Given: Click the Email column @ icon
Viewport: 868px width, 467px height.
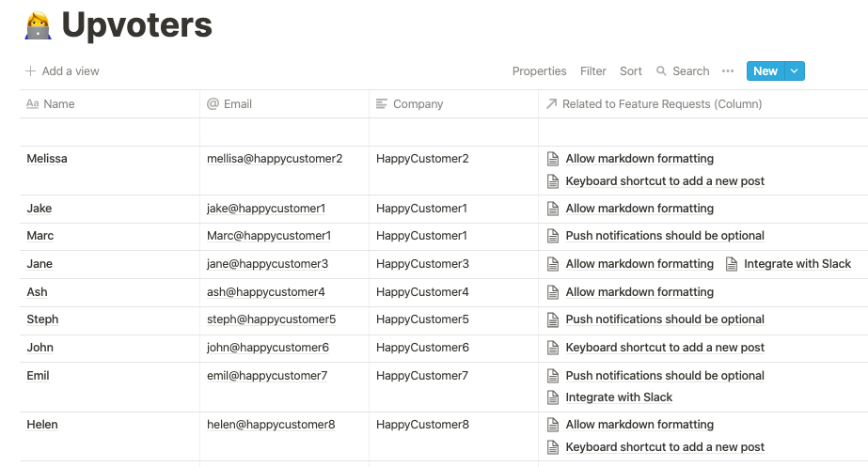Looking at the screenshot, I should pyautogui.click(x=213, y=104).
